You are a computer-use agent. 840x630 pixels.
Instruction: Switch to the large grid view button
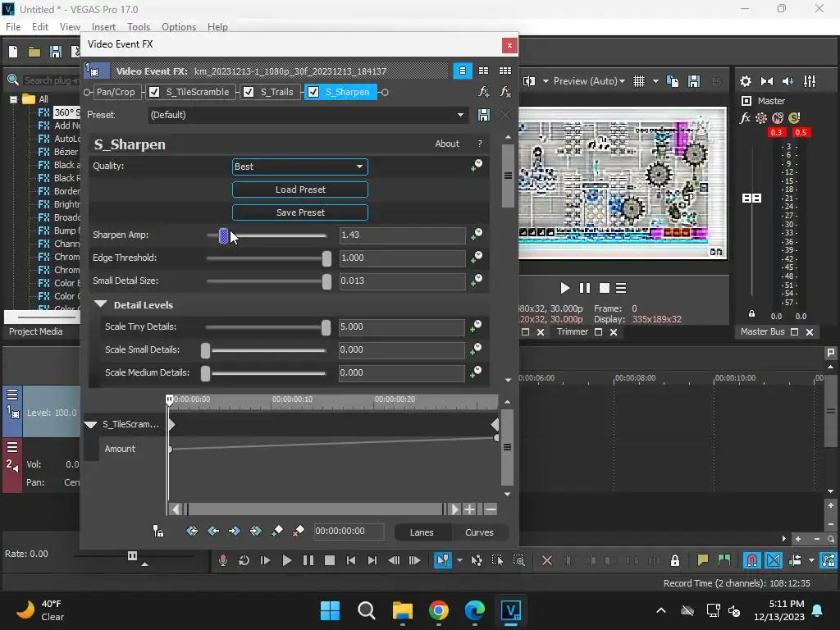tap(505, 71)
